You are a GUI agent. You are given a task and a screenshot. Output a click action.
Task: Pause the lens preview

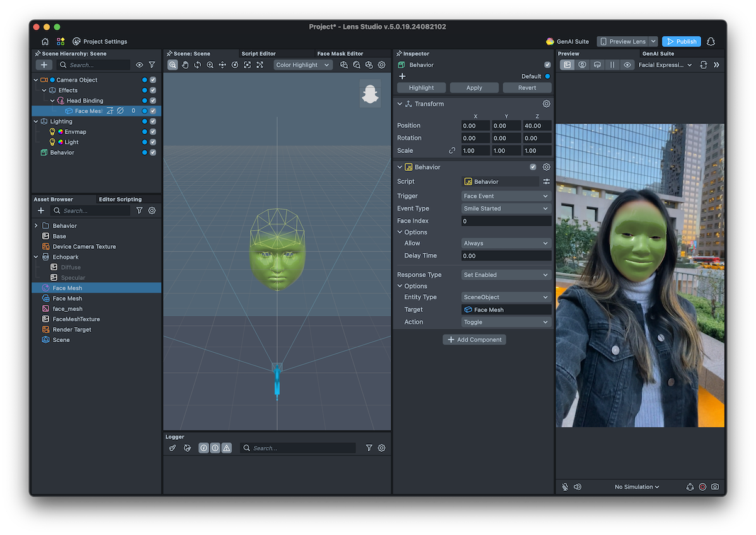[x=612, y=65]
